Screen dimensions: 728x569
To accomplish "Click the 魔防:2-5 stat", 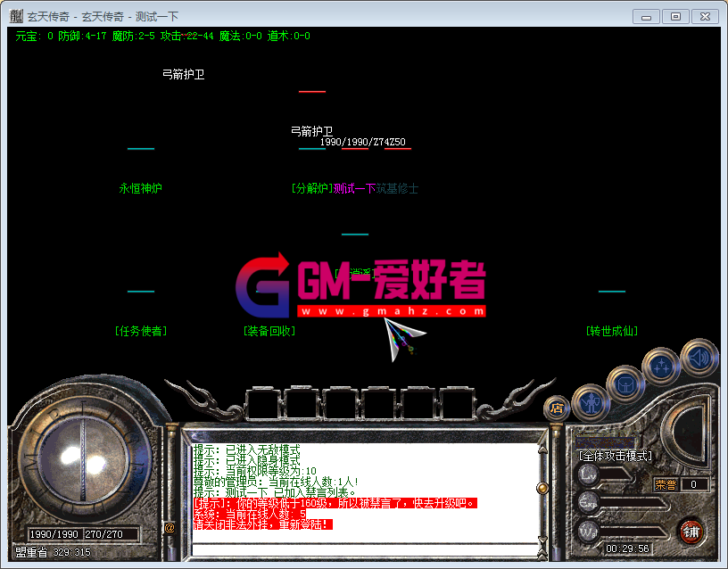I will (133, 36).
